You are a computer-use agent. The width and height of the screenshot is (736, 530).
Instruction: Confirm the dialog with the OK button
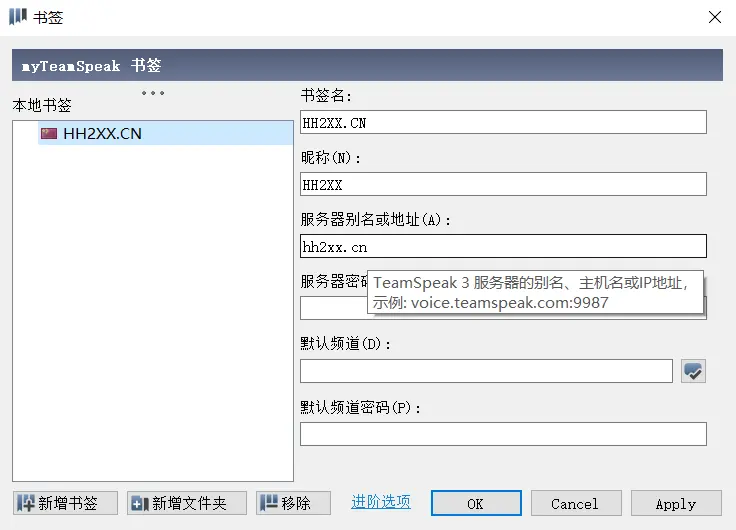click(475, 503)
